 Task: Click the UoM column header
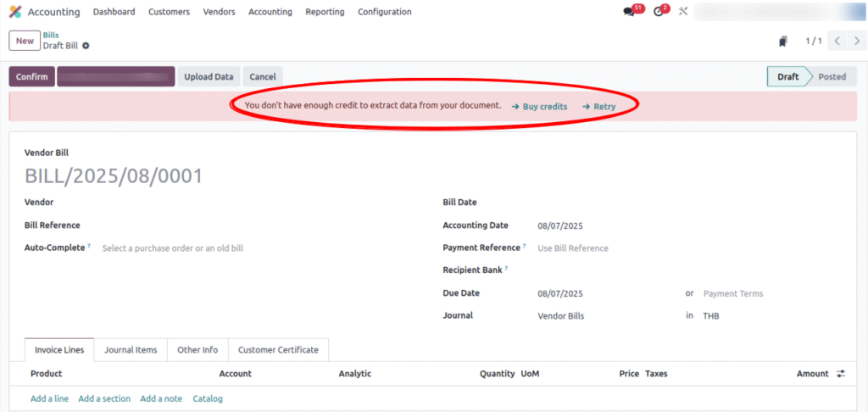[531, 374]
